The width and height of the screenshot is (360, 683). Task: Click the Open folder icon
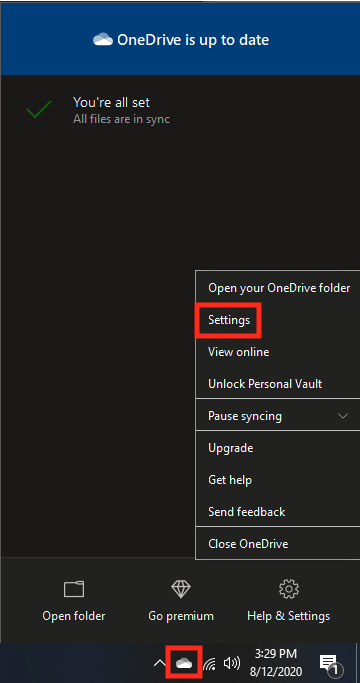[x=74, y=589]
